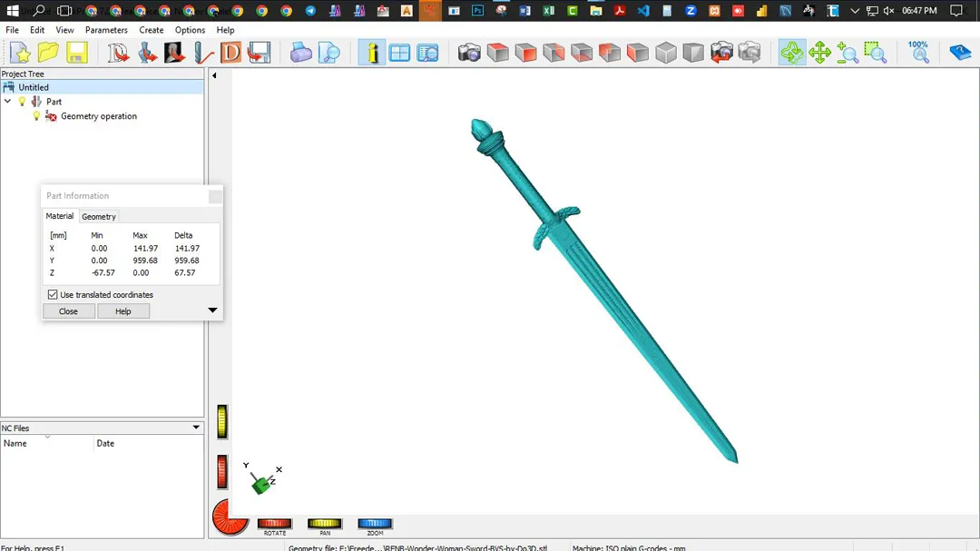Create a new project with the star-page icon
Viewport: 980px width, 551px height.
pos(20,53)
